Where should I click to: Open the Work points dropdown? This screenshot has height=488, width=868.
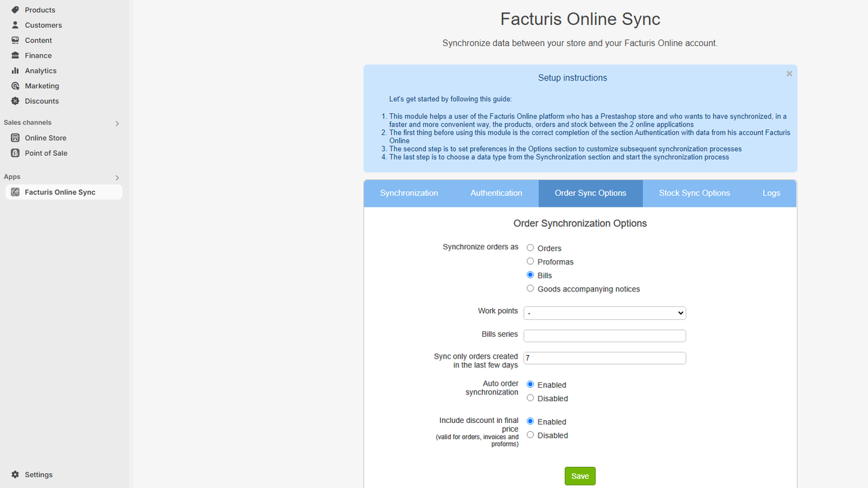(605, 313)
